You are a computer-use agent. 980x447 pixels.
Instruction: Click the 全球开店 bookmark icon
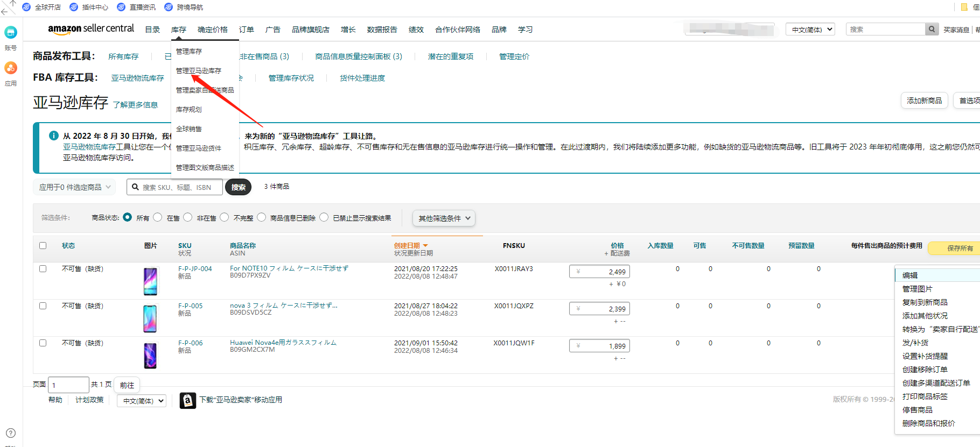[x=26, y=7]
